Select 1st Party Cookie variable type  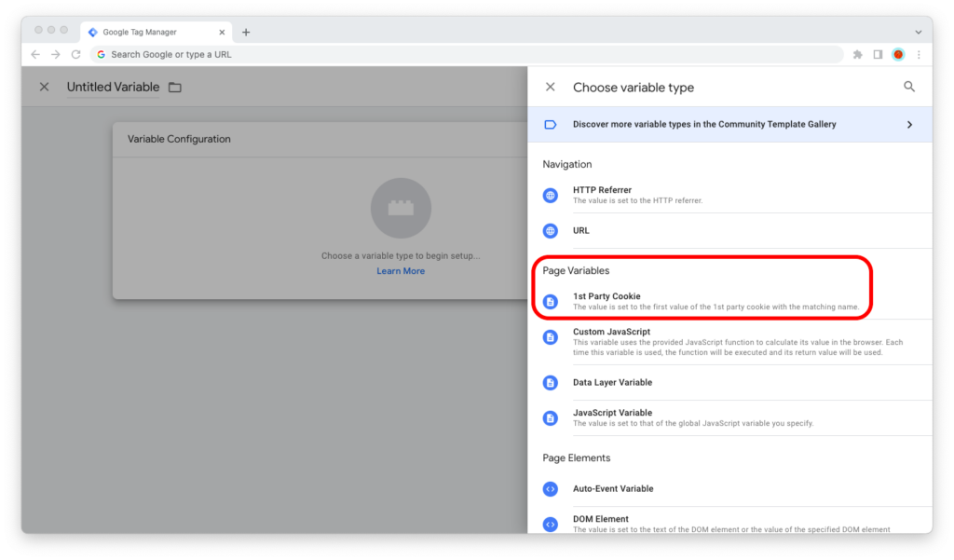737,301
